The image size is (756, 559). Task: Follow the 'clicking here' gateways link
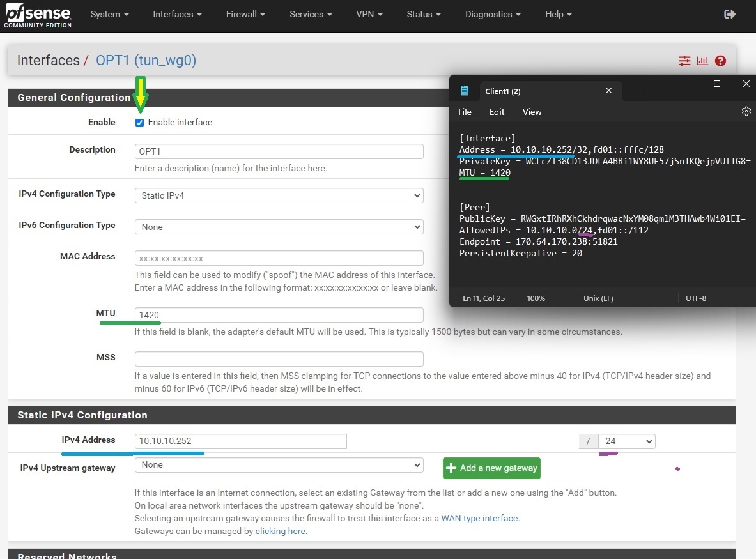click(x=280, y=531)
